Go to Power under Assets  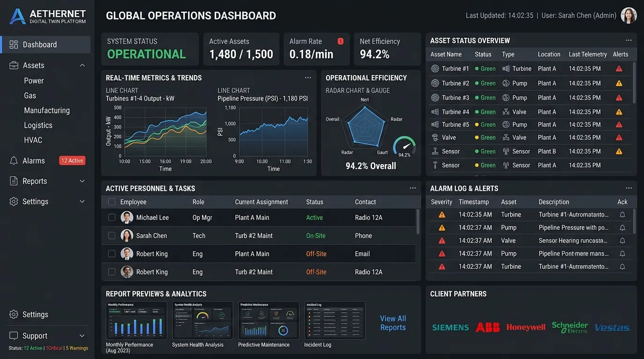(x=34, y=80)
